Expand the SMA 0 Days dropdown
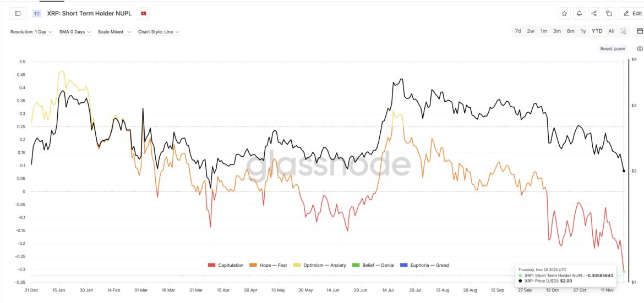 75,32
